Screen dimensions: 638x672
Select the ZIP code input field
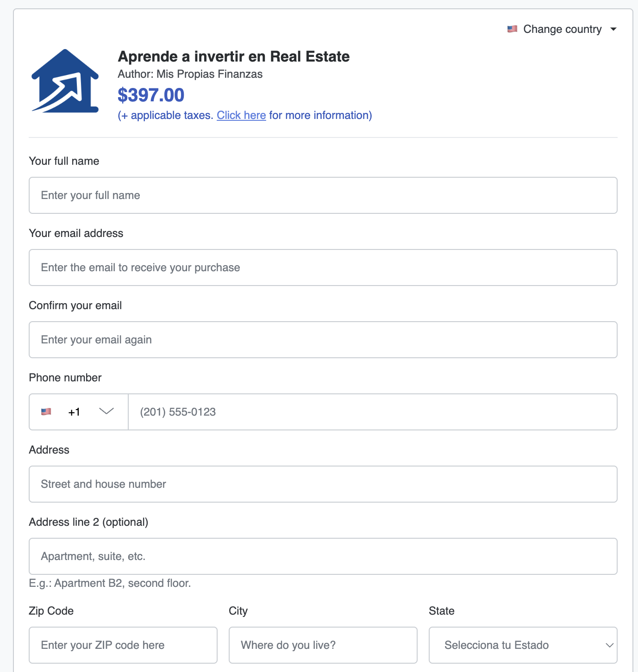point(123,645)
